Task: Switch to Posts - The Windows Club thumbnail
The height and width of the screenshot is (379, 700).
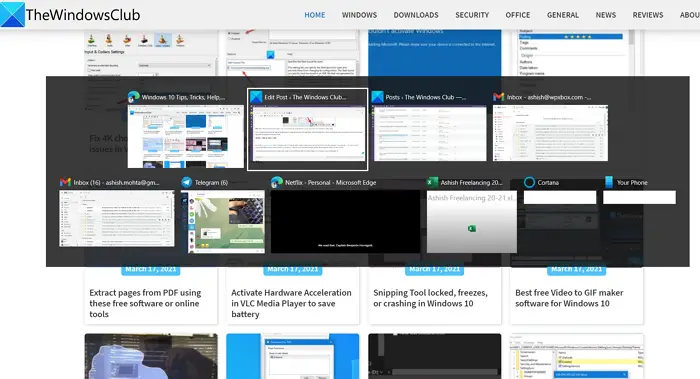Action: [x=429, y=133]
